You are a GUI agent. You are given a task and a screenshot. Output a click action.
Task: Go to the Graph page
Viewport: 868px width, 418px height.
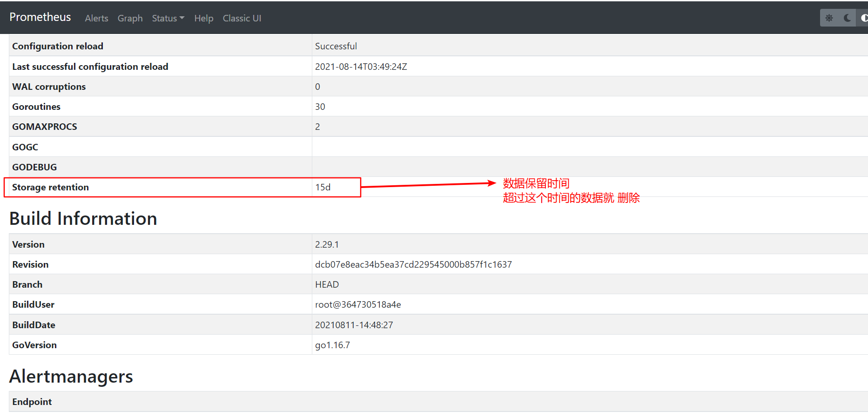(130, 18)
